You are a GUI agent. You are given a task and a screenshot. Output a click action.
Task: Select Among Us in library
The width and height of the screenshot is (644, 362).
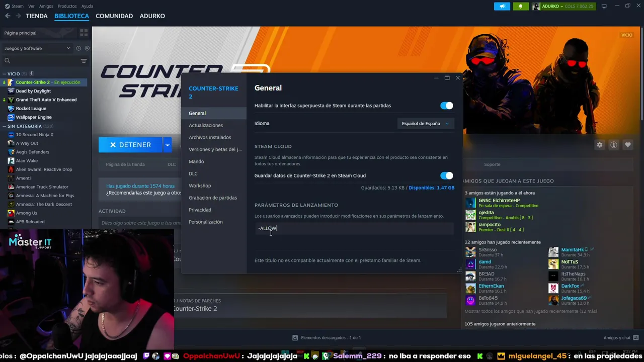[26, 213]
